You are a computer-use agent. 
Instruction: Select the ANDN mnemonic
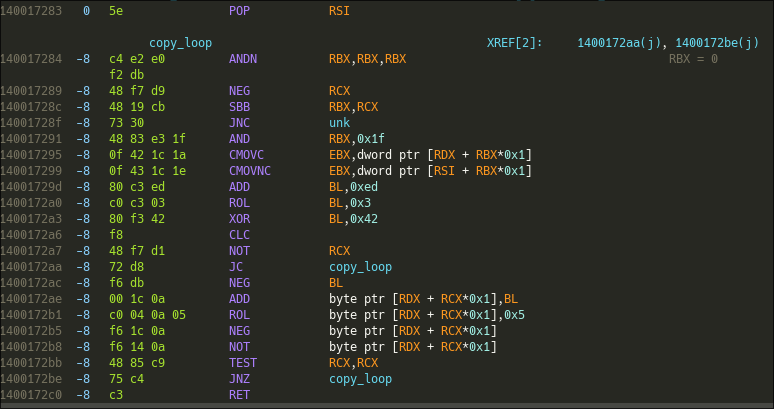(244, 59)
